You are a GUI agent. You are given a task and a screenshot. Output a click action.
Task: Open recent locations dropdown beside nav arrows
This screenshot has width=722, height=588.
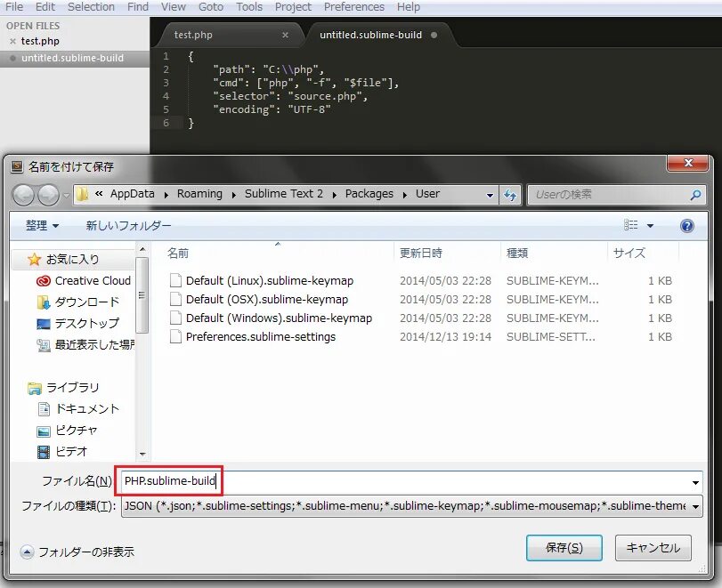[66, 195]
